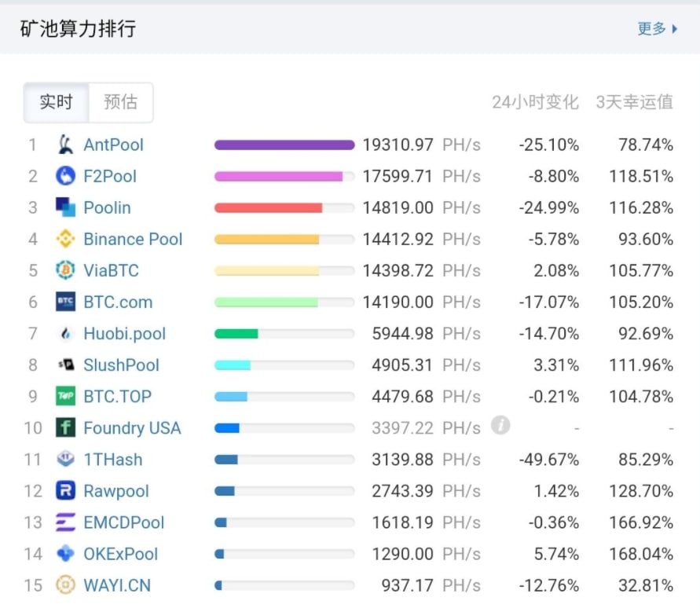The image size is (700, 612).
Task: Click the info icon next to Foundry USA hashrate
Action: (x=500, y=425)
